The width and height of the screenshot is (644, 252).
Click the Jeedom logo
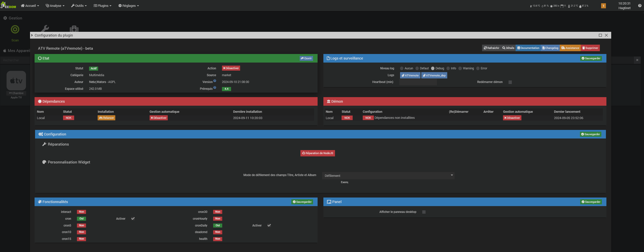8,5
